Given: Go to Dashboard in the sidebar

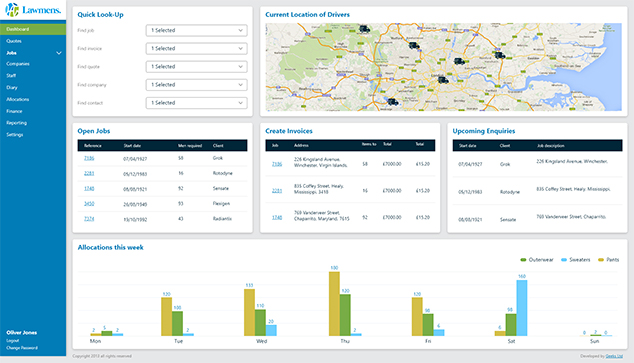Looking at the screenshot, I should [33, 29].
